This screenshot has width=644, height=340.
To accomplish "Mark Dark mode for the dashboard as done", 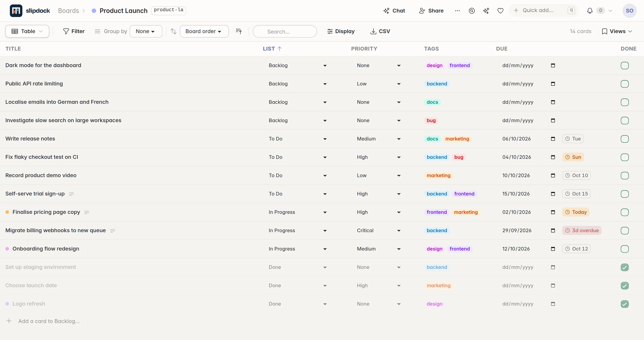I will click(625, 66).
